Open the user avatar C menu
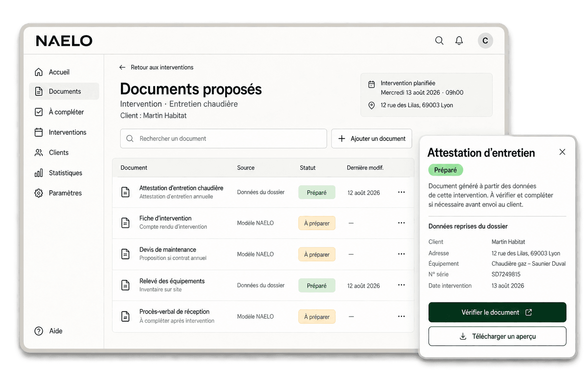Viewport: 588px width, 392px height. pos(485,41)
